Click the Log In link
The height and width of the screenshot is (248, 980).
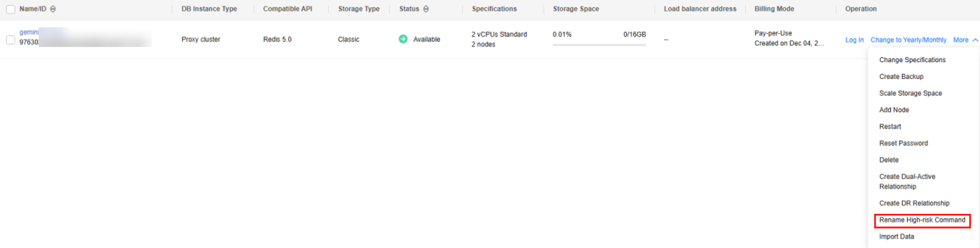click(x=854, y=40)
